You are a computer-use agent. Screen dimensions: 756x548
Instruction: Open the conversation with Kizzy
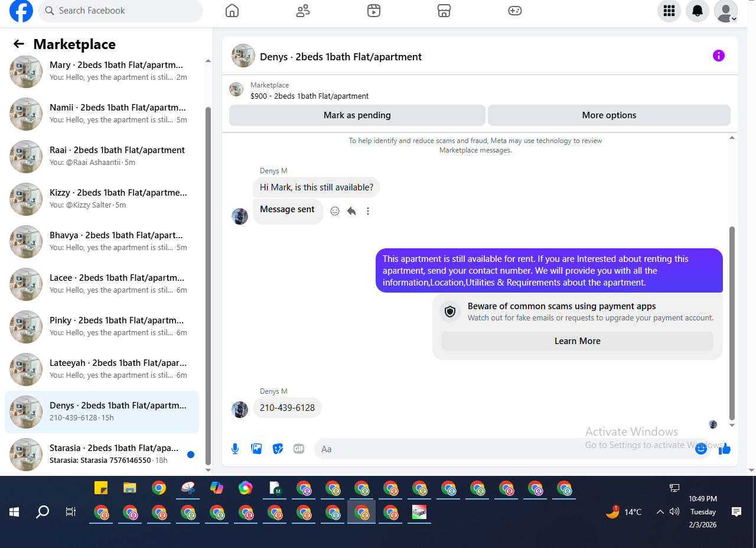[x=102, y=199]
